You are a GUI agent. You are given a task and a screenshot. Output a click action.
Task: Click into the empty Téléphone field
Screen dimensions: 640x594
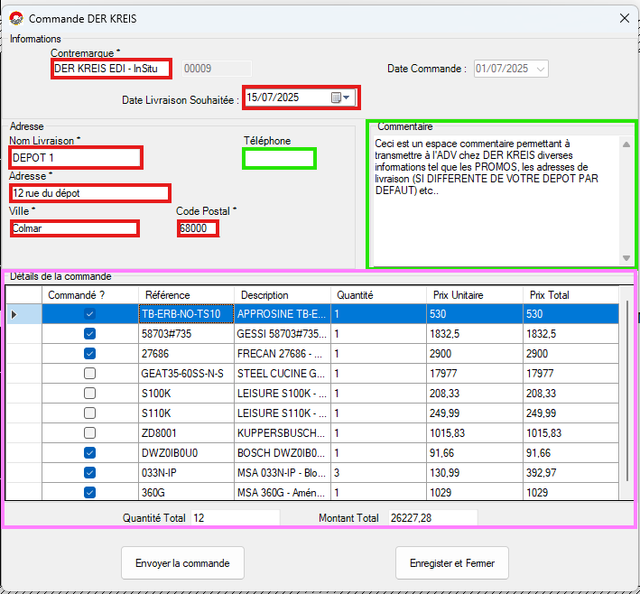279,158
